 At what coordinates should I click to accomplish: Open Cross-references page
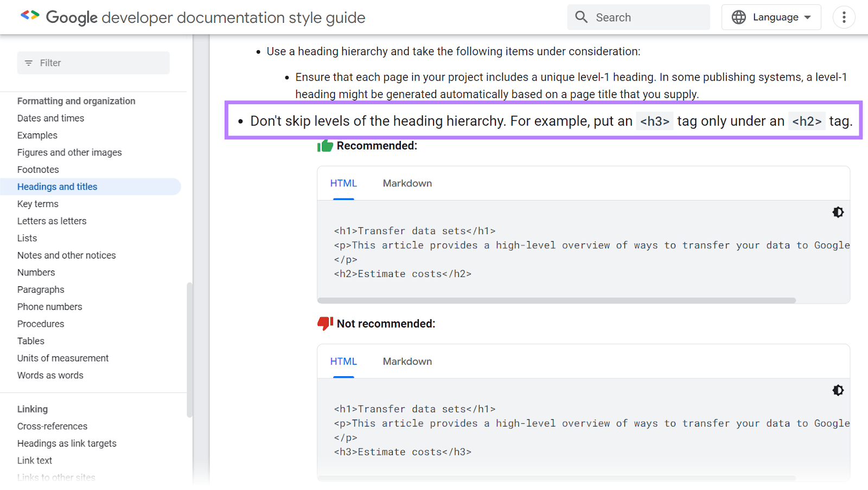click(x=52, y=426)
